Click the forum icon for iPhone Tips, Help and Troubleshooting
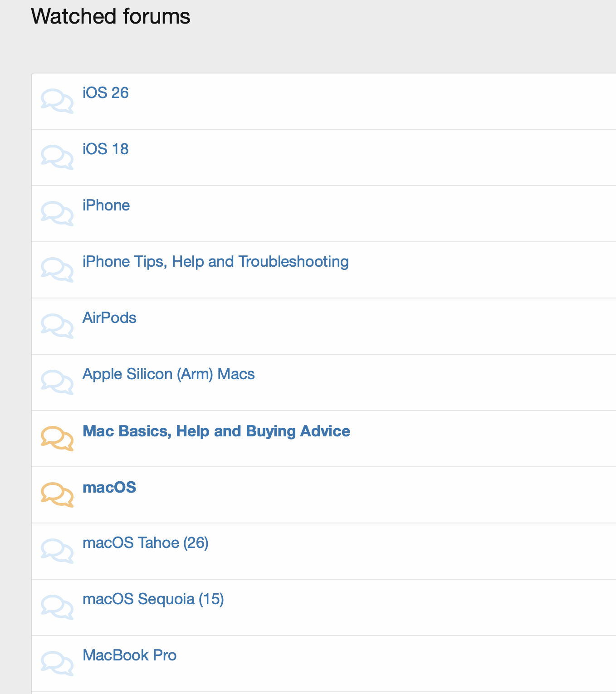This screenshot has width=616, height=694. click(57, 270)
